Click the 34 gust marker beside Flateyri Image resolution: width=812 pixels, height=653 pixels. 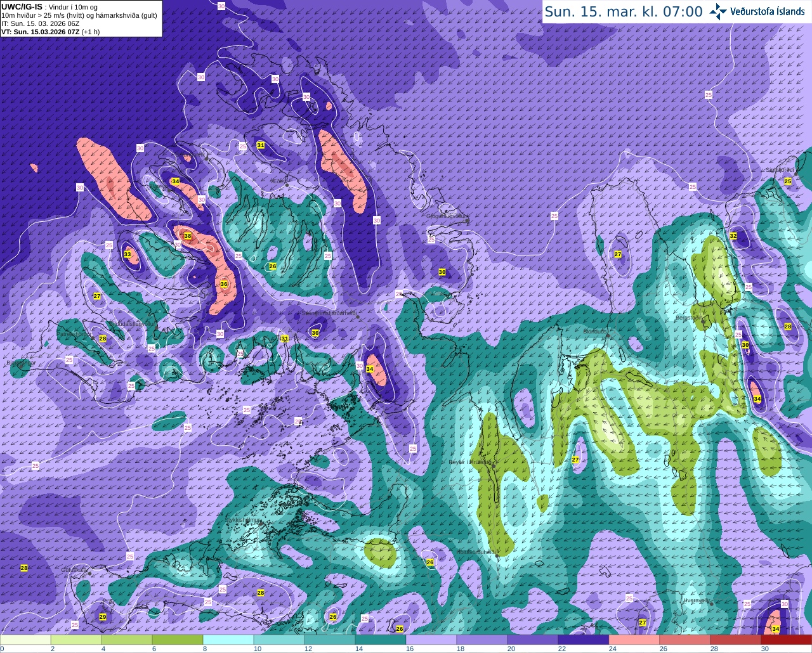[175, 181]
